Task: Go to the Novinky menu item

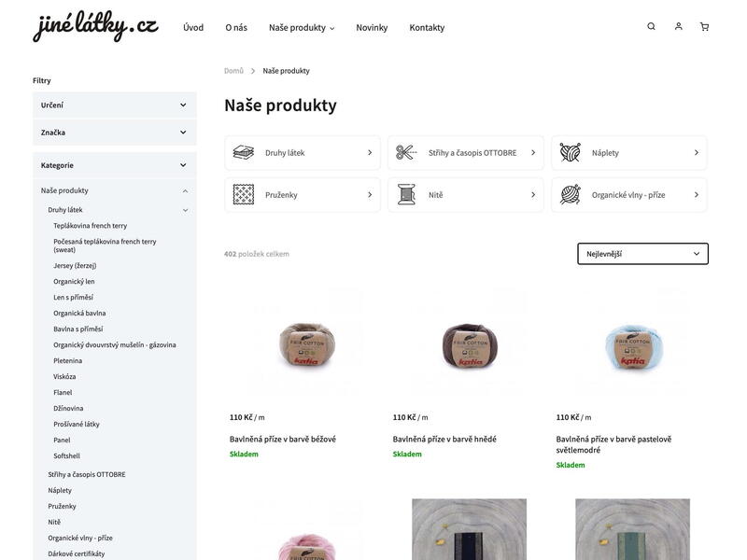Action: (x=372, y=27)
